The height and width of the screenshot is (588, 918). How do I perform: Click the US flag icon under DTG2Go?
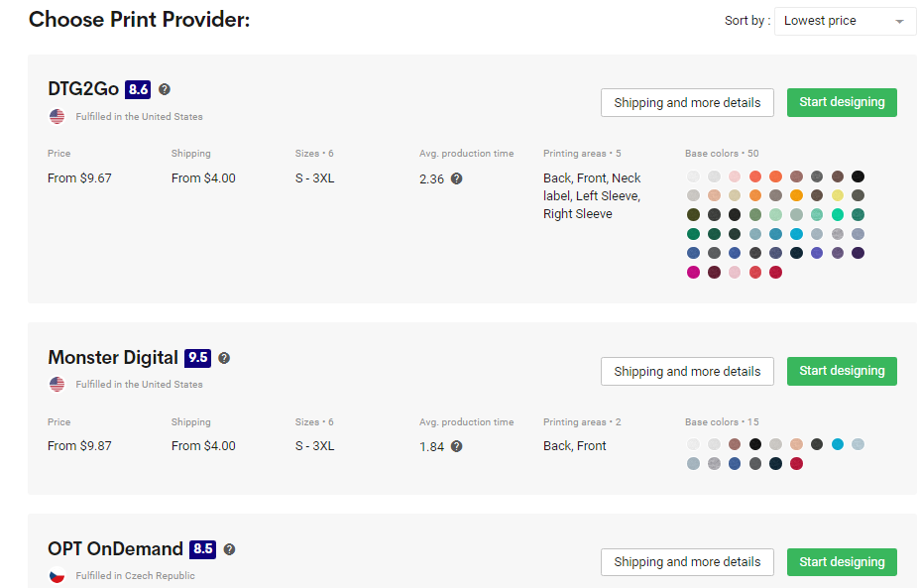[x=57, y=116]
